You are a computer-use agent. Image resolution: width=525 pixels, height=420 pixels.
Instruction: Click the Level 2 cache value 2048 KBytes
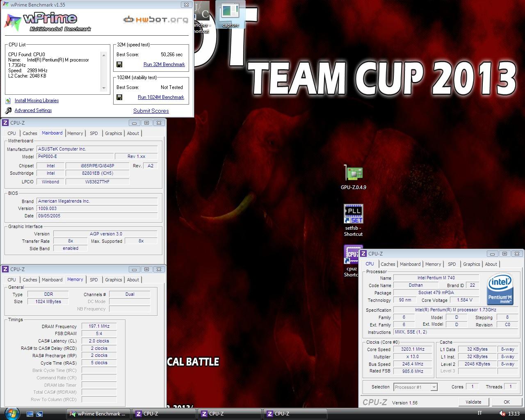477,364
